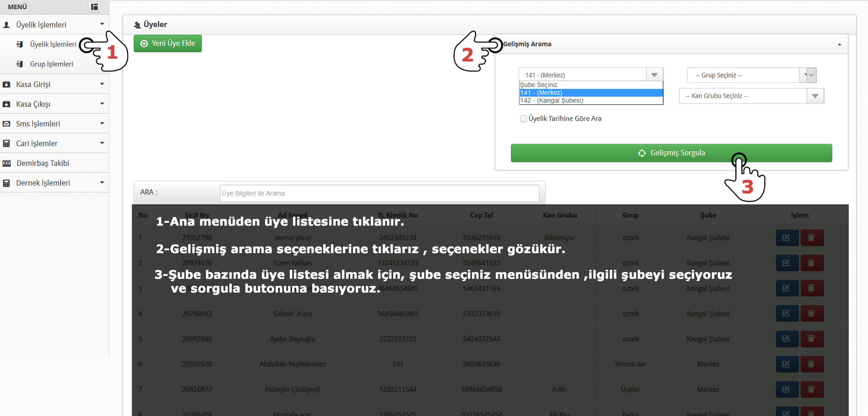This screenshot has width=868, height=416.
Task: Click the Kasa Çıkışı icon
Action: (6, 104)
